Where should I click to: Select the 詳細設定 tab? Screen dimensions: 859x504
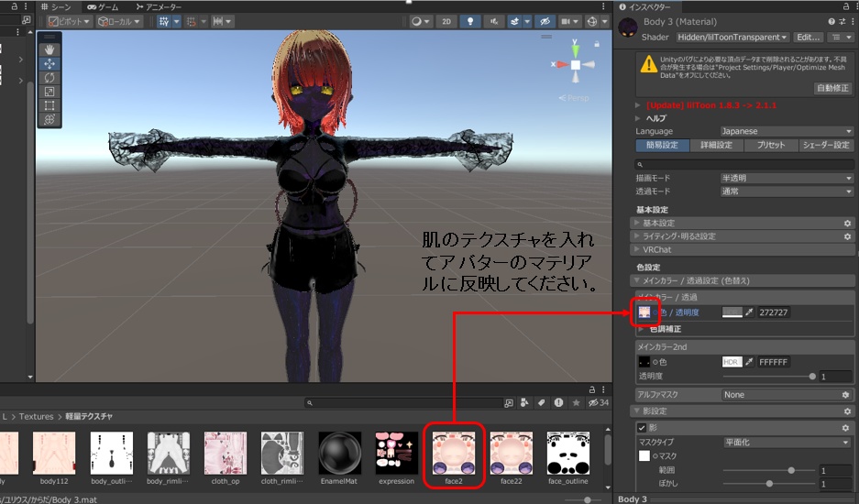pyautogui.click(x=716, y=145)
